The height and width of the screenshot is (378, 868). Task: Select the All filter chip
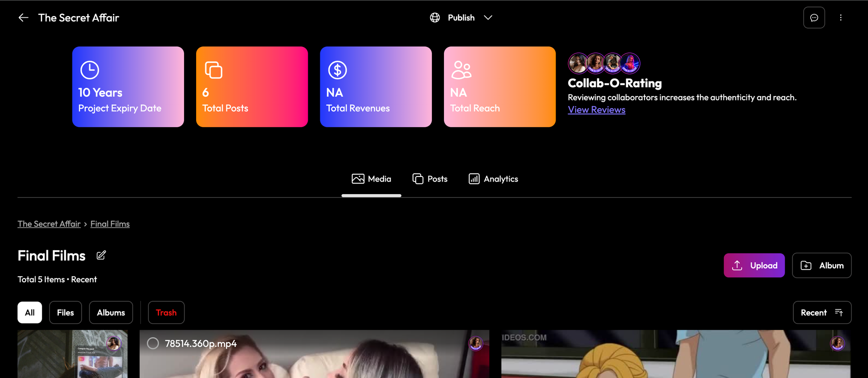pos(30,313)
